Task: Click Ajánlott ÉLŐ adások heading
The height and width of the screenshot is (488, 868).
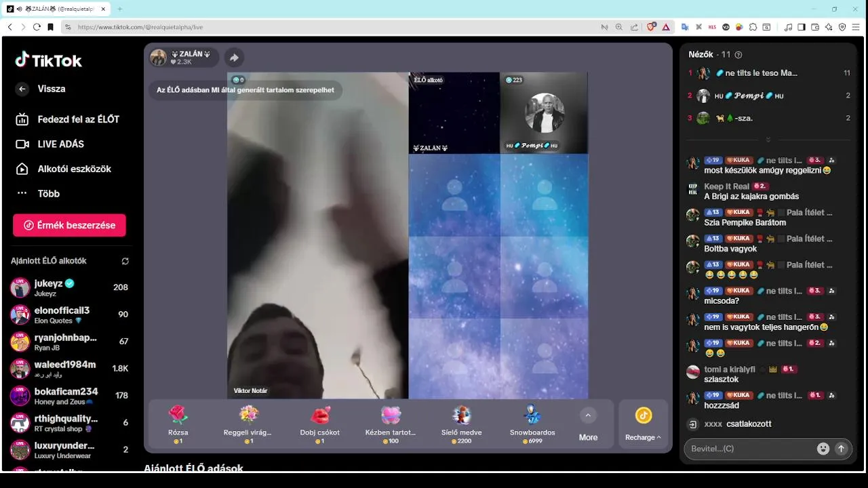Action: 193,468
